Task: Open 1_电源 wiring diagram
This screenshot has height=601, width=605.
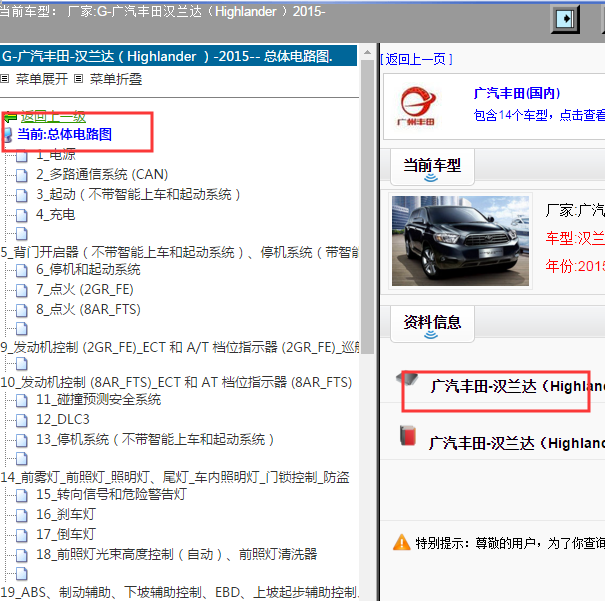Action: (56, 155)
